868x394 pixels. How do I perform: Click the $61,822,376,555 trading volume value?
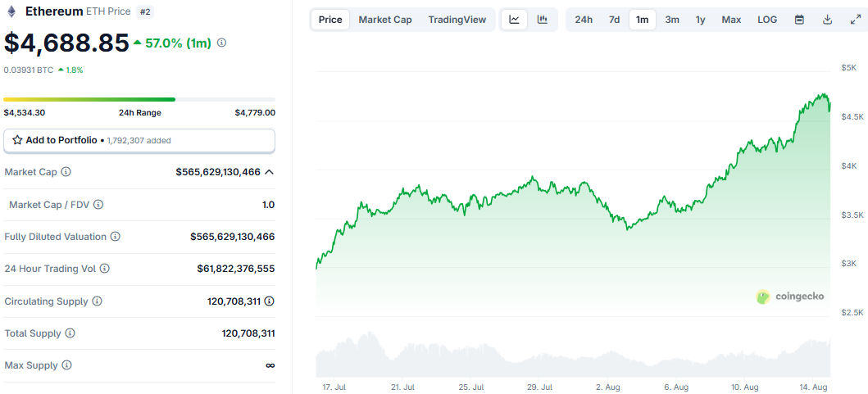pos(236,269)
